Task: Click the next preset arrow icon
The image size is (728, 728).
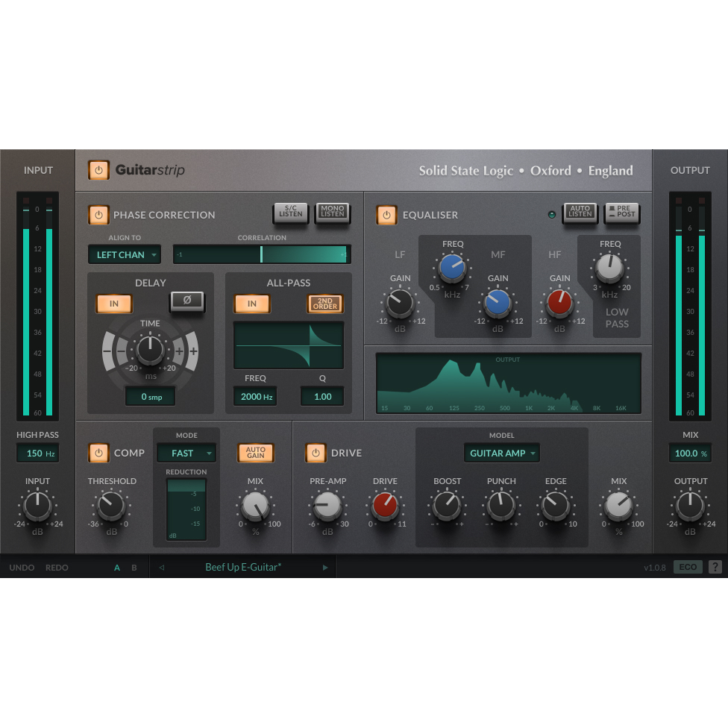Action: (x=325, y=567)
